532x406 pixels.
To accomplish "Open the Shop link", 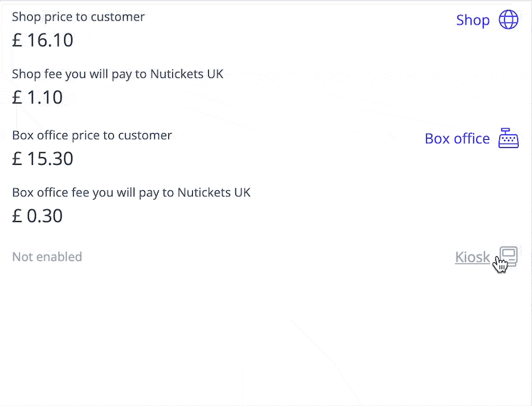I will 473,20.
